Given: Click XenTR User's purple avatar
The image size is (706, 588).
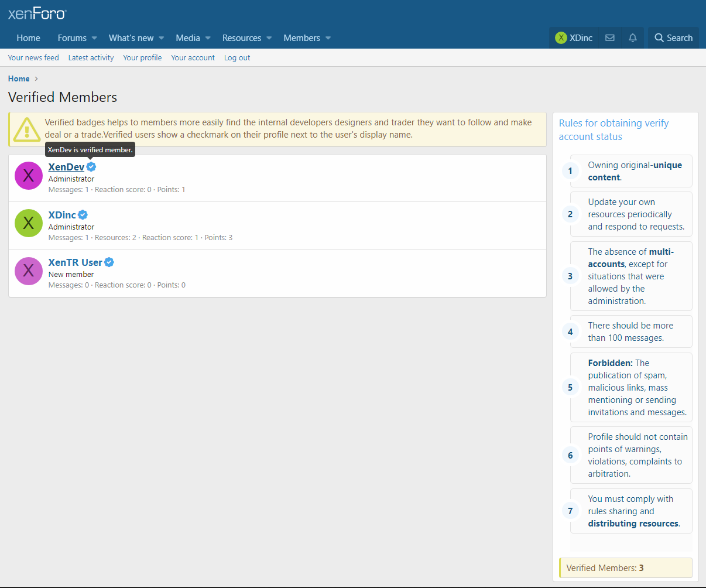Looking at the screenshot, I should coord(28,271).
